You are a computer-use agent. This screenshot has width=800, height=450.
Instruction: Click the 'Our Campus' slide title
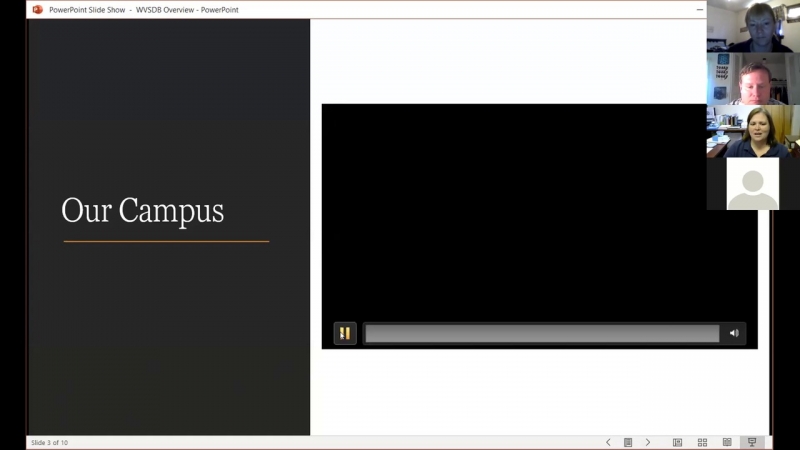click(142, 211)
